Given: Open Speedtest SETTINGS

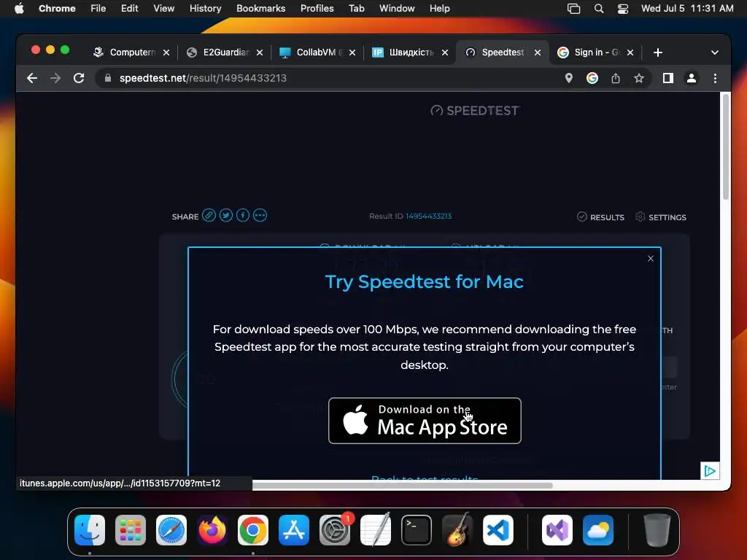Looking at the screenshot, I should [661, 217].
